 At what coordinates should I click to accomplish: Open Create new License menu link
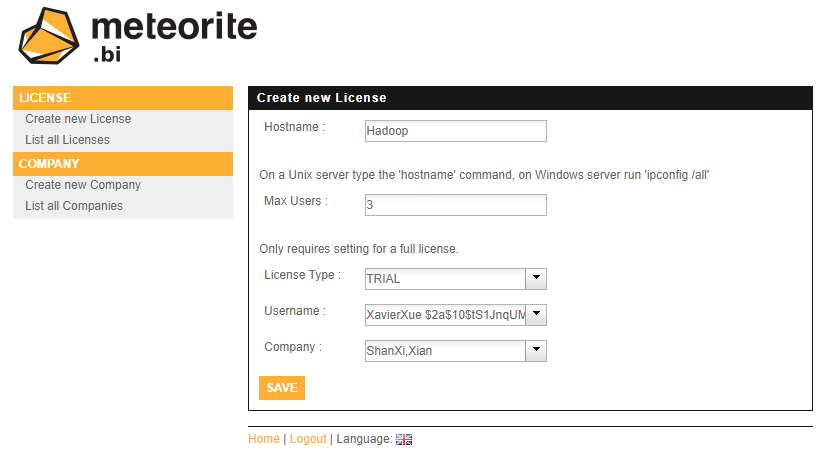pos(78,119)
